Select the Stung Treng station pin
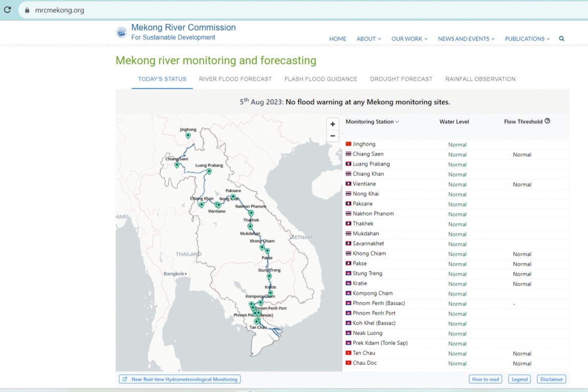Image resolution: width=588 pixels, height=392 pixels. [x=269, y=276]
